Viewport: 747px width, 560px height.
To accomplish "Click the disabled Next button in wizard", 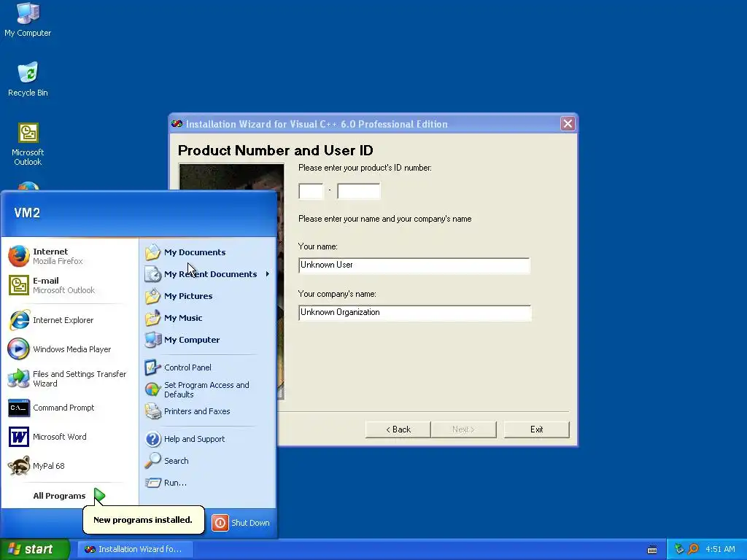I will pyautogui.click(x=463, y=429).
